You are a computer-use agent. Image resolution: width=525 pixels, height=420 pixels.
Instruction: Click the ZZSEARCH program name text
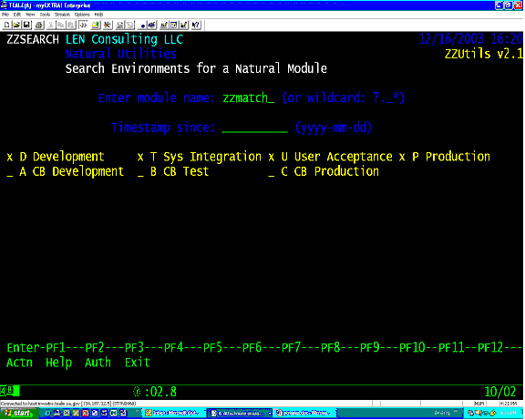[33, 39]
